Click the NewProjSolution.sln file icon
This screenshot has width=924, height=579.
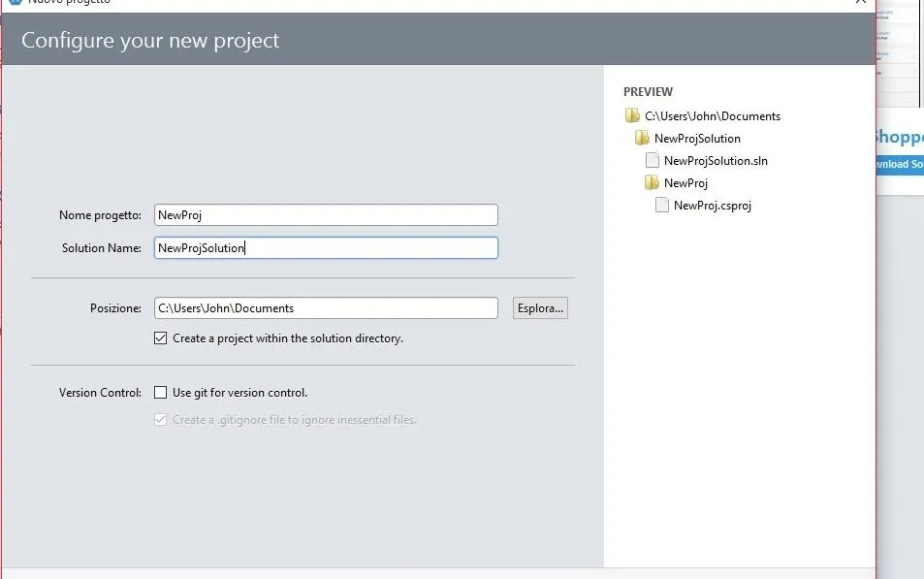(652, 160)
